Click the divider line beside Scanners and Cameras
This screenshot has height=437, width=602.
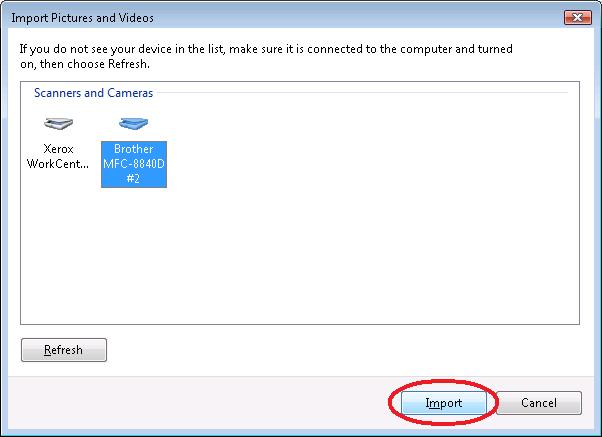click(x=362, y=93)
